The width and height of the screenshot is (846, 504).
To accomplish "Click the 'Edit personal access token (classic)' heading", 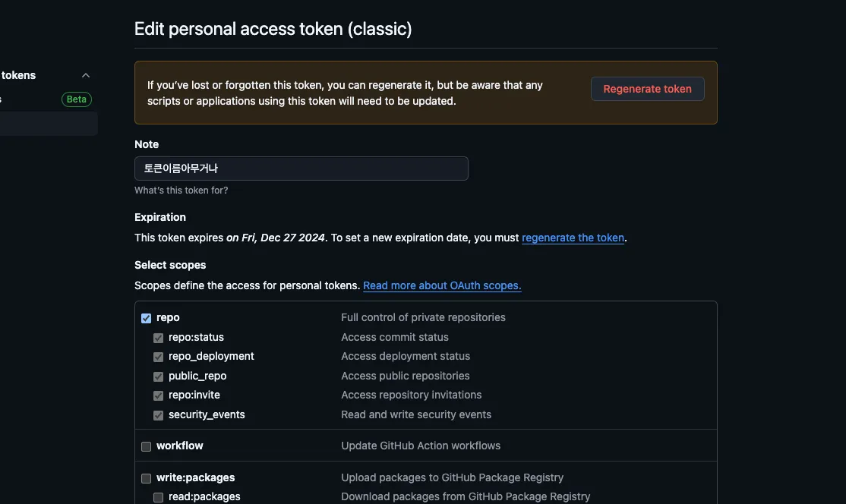I will [273, 30].
